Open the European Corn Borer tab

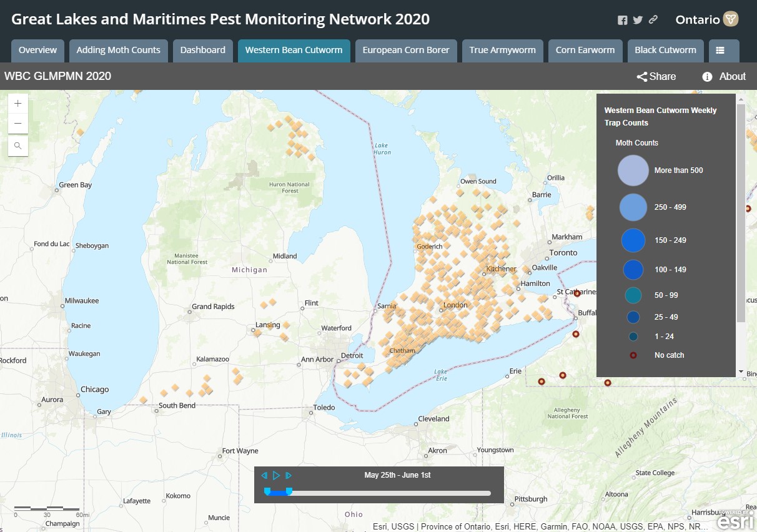[x=406, y=50]
